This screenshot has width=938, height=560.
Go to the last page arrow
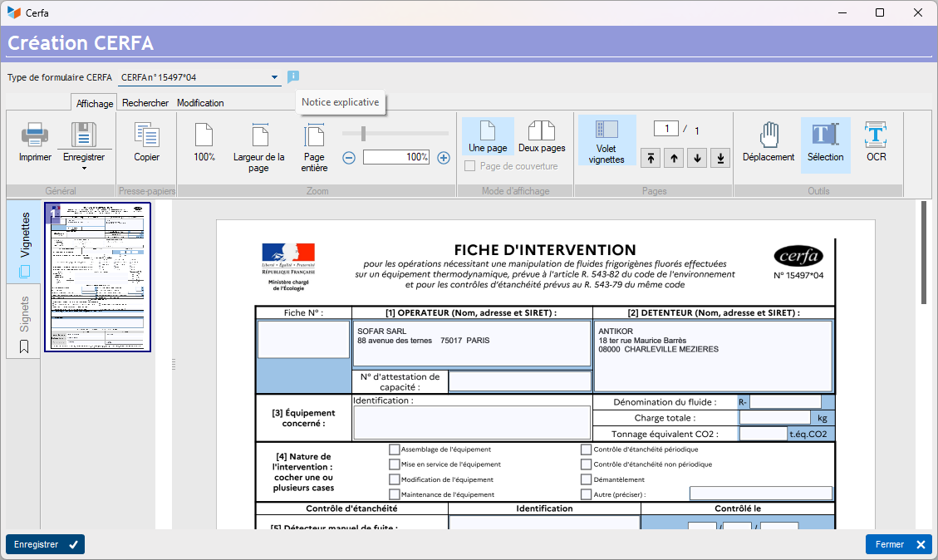[720, 158]
